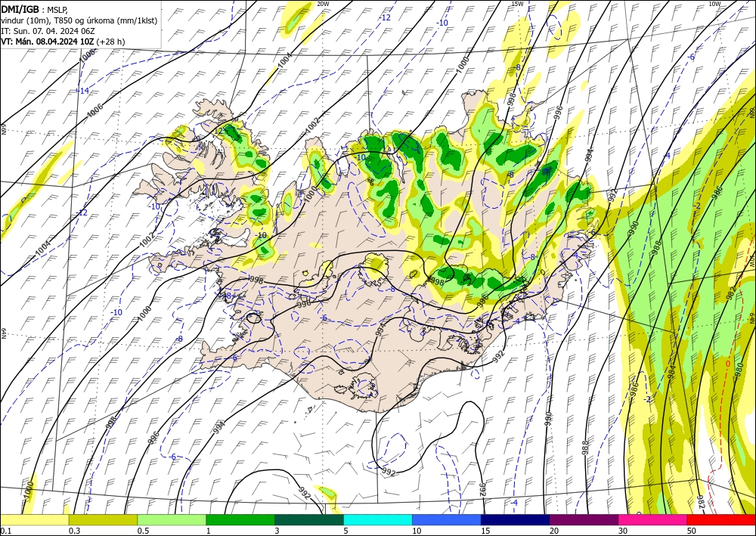Click the yellow 0.1–0.3 mm legend swatch
This screenshot has width=756, height=536.
click(x=34, y=519)
